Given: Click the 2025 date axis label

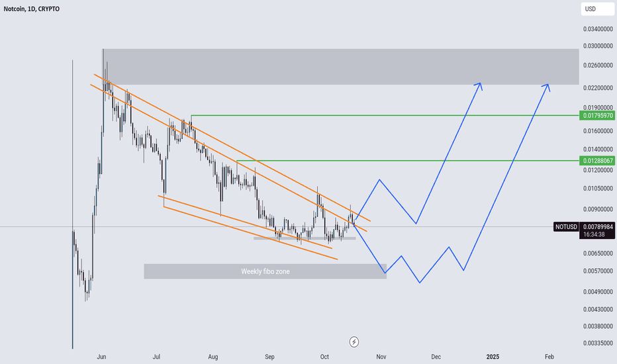Looking at the screenshot, I should tap(493, 357).
